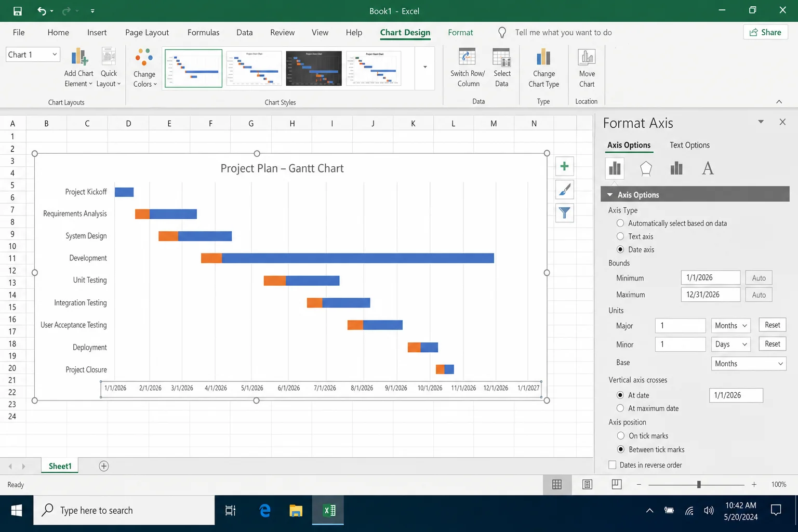
Task: Click Auto button for Minimum bound
Action: point(759,278)
